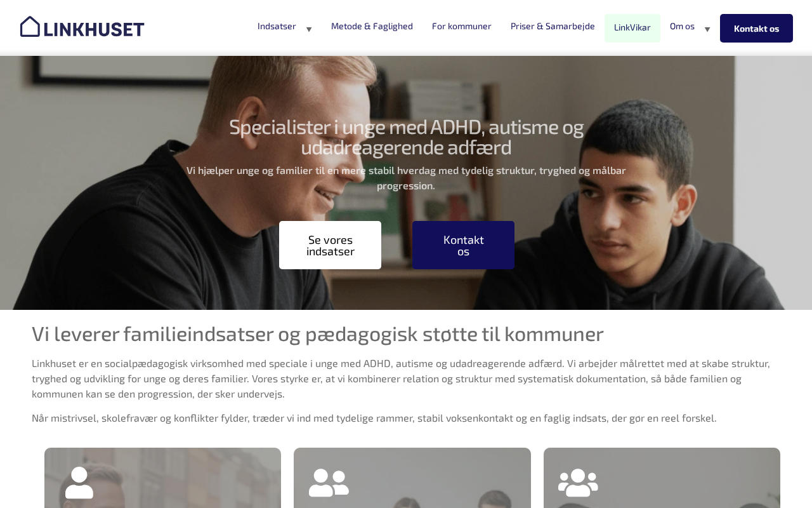Screen dimensions: 812x508
Task: Click the group icon on third card
Action: click(578, 483)
